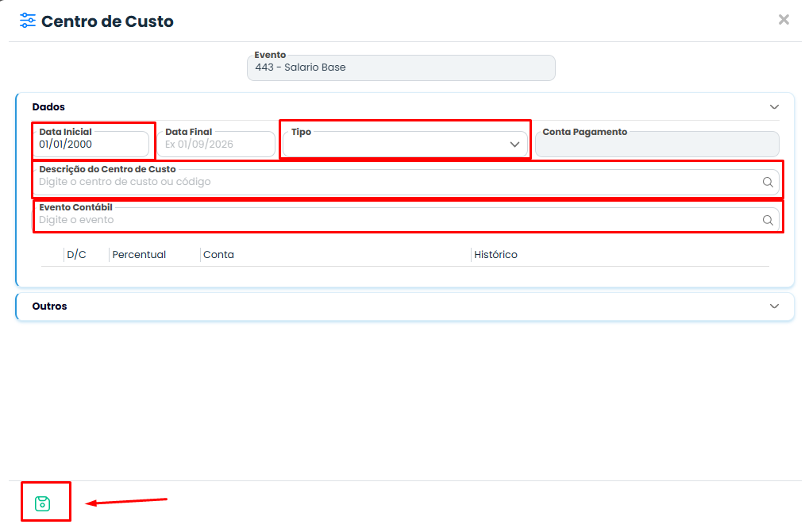The width and height of the screenshot is (805, 532).
Task: Click search icon in Evento Contábil field
Action: pyautogui.click(x=768, y=220)
